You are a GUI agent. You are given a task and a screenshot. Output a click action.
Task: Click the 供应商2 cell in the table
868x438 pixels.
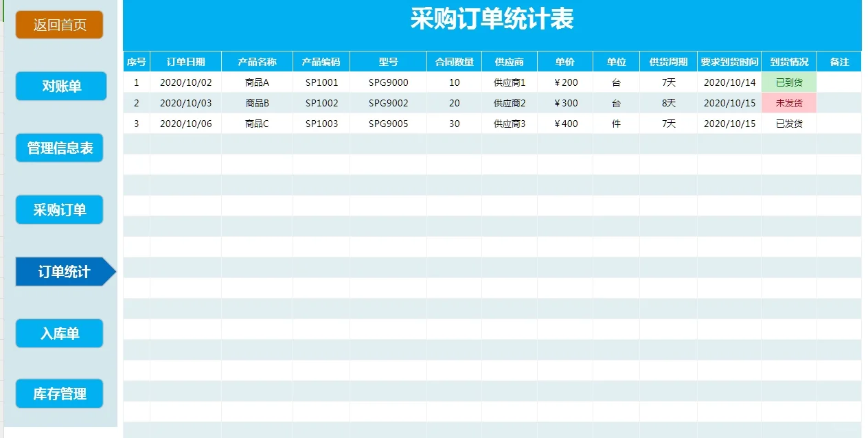pos(509,102)
